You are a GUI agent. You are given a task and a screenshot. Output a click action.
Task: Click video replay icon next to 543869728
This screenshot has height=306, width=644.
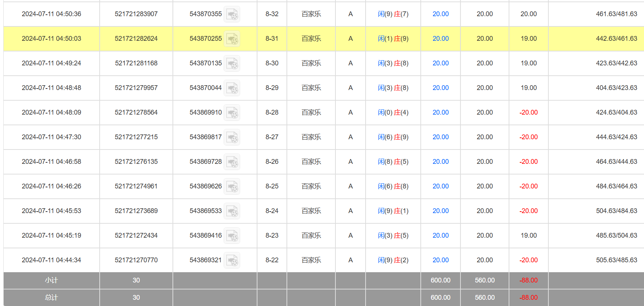pos(232,162)
